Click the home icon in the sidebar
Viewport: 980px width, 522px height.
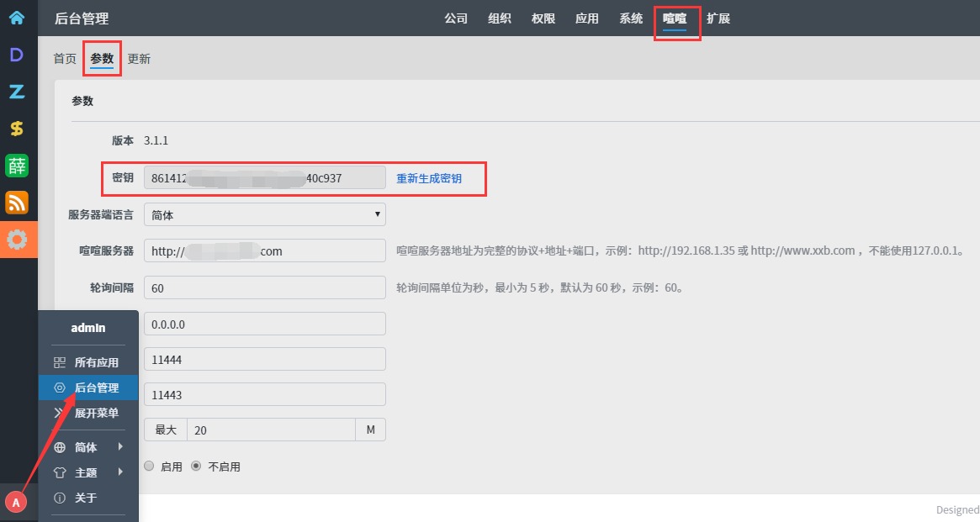point(17,18)
